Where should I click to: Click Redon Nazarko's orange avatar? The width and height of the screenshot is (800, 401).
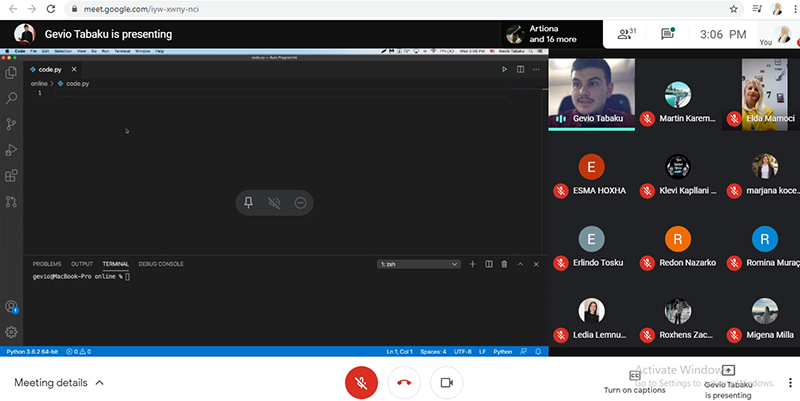pyautogui.click(x=677, y=239)
